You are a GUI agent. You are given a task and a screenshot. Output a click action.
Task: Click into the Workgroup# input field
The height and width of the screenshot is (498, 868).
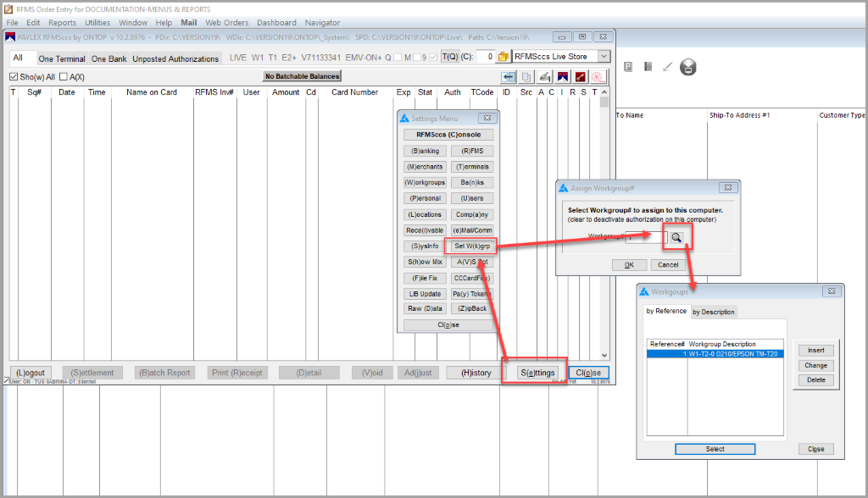pyautogui.click(x=646, y=237)
